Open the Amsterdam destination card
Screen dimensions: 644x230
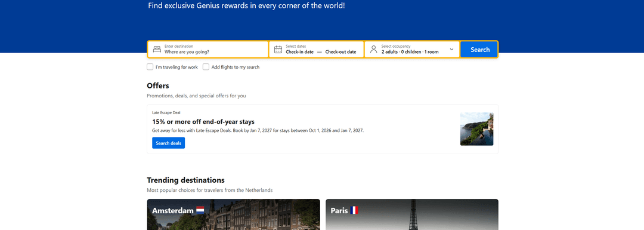click(x=233, y=214)
